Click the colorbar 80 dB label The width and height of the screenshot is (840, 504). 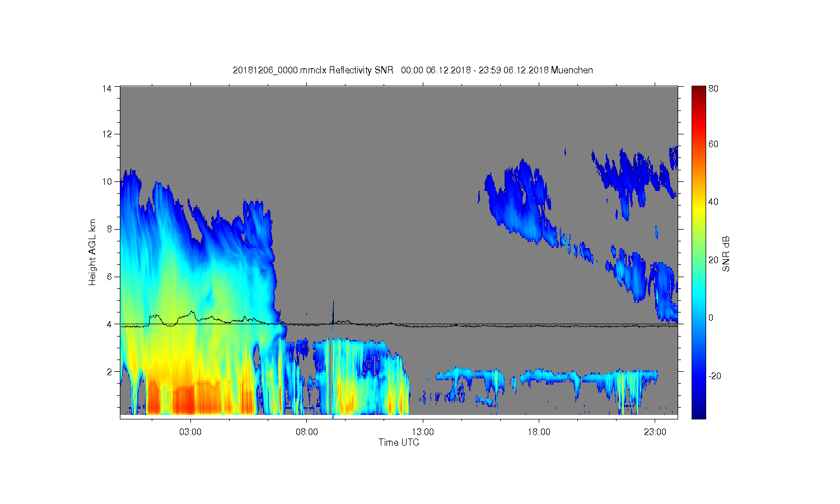tap(713, 88)
